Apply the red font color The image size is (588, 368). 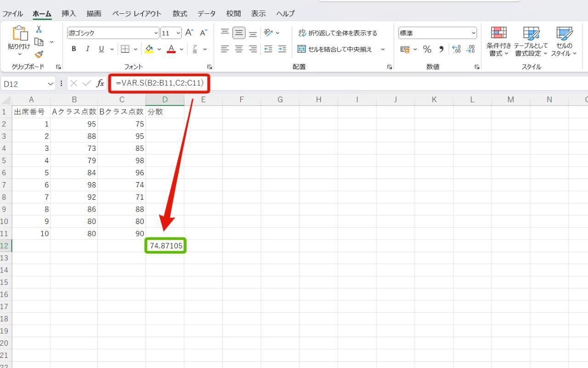171,49
